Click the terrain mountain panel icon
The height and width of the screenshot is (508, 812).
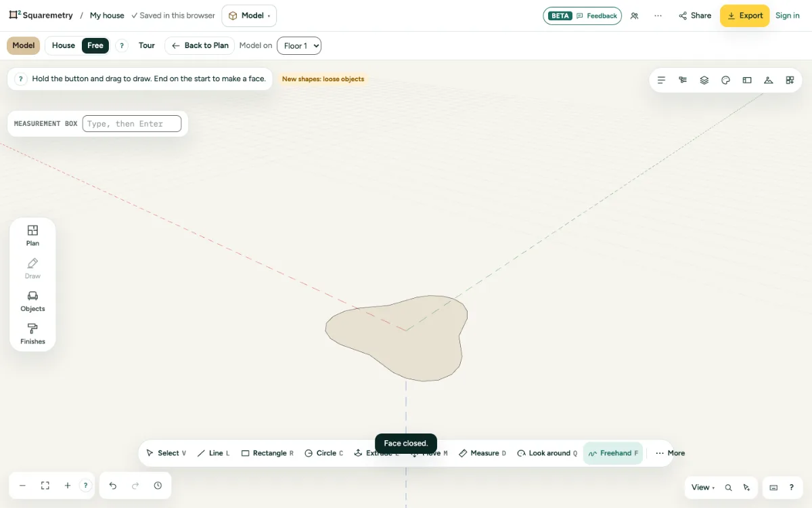[x=769, y=80]
